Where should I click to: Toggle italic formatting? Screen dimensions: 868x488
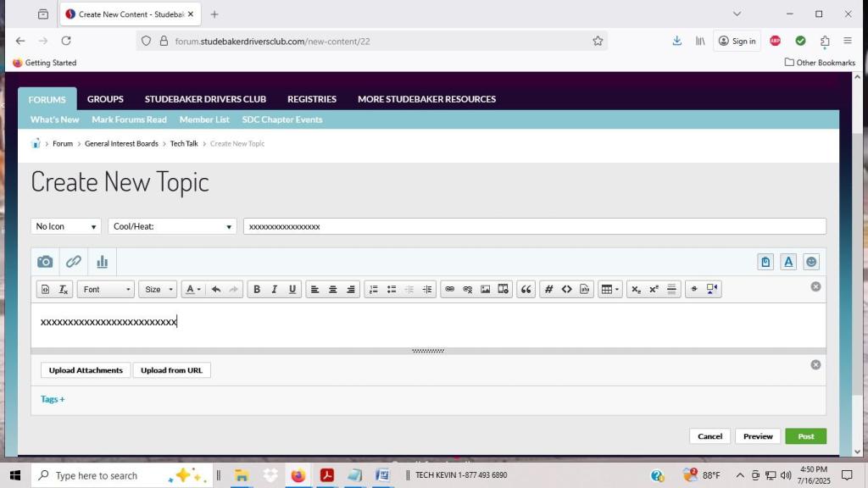point(275,289)
